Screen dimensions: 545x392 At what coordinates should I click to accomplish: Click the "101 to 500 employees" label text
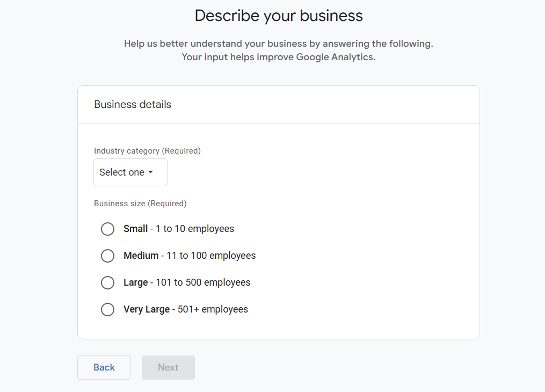coord(203,282)
